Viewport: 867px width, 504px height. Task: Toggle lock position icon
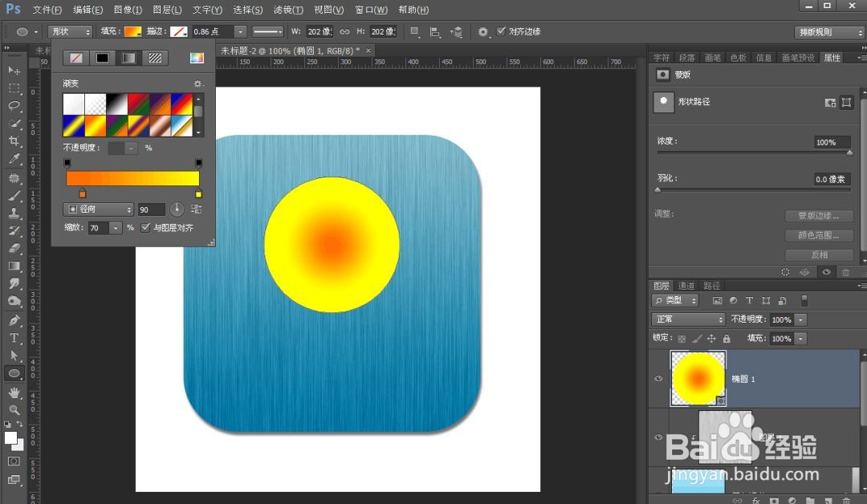[711, 338]
